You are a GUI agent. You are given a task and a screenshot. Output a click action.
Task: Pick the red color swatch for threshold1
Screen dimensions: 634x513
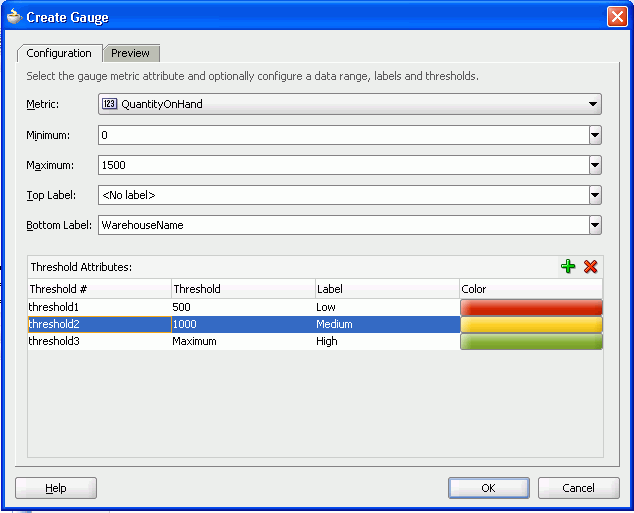(531, 307)
